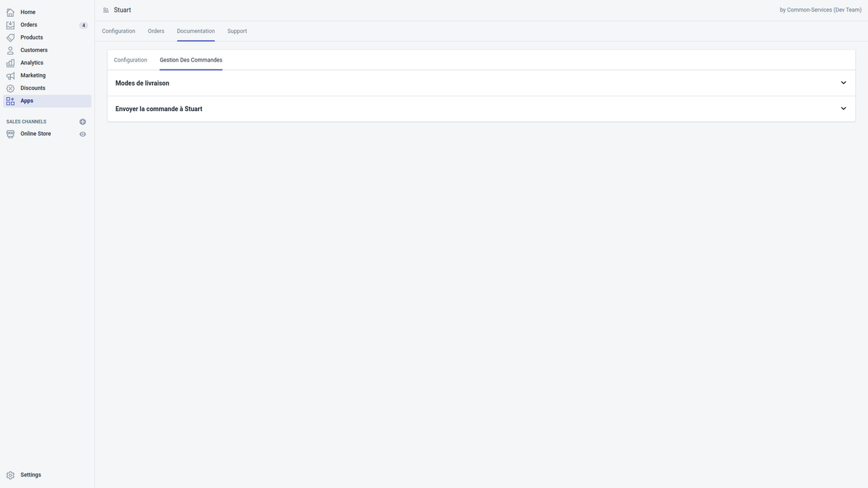The height and width of the screenshot is (488, 868).
Task: Expand Modes de livraison chevron
Action: click(x=844, y=83)
